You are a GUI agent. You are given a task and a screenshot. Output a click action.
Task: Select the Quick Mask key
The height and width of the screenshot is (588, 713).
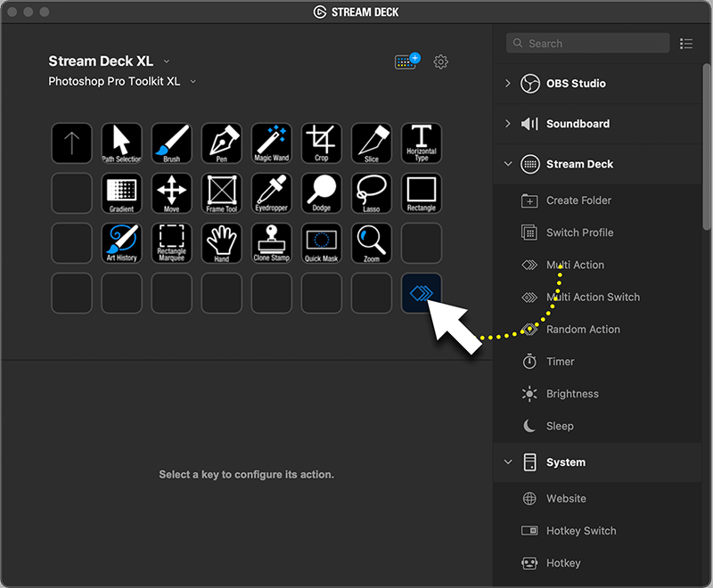point(322,243)
